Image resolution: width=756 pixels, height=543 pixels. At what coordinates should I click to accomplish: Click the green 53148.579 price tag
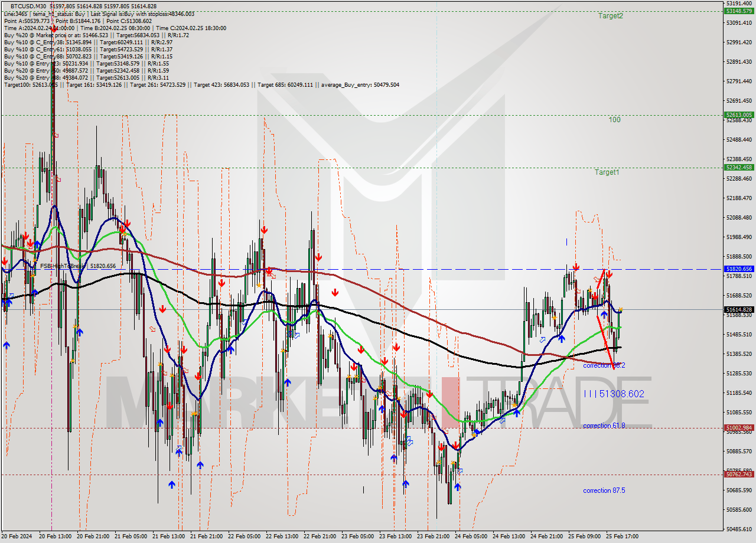739,11
